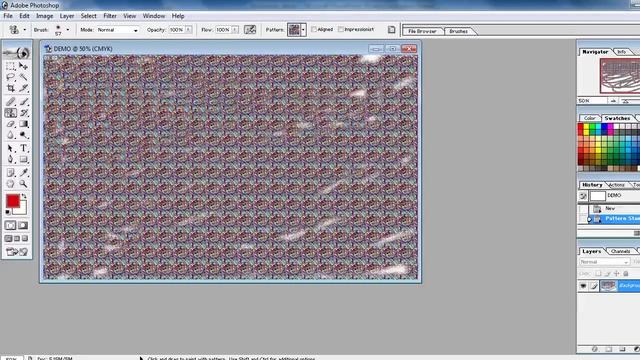Open the layer blend mode Normal dropdown
640x360 pixels.
point(604,262)
